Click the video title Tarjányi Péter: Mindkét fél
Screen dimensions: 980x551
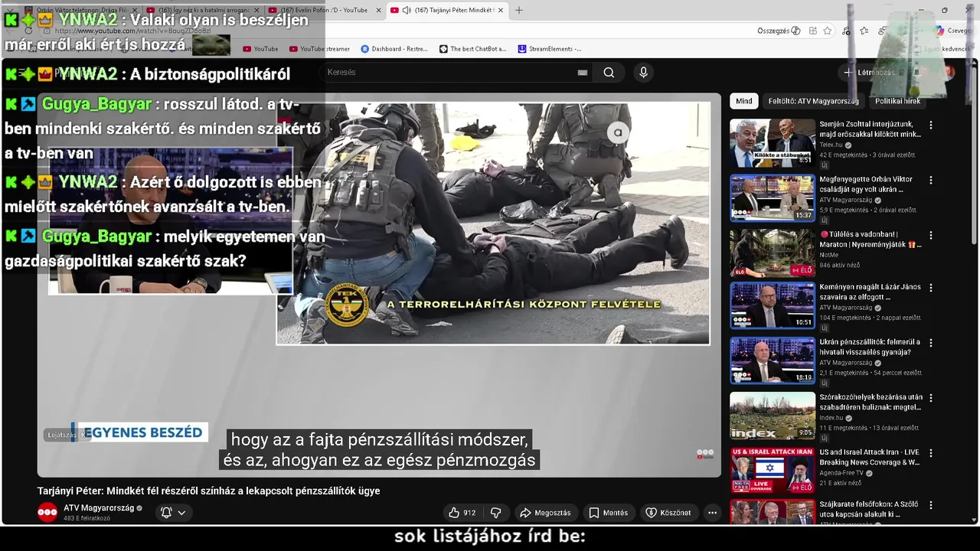pyautogui.click(x=208, y=491)
